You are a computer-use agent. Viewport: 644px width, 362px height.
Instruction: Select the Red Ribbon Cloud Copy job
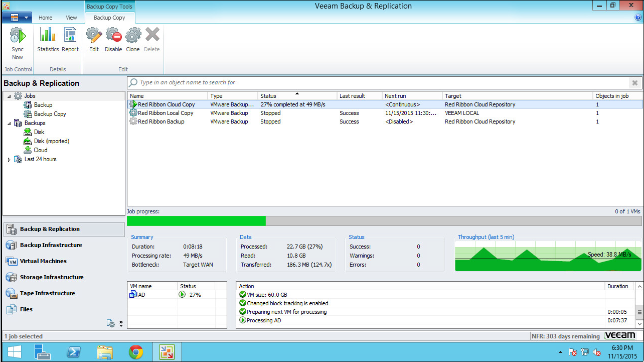(385, 104)
